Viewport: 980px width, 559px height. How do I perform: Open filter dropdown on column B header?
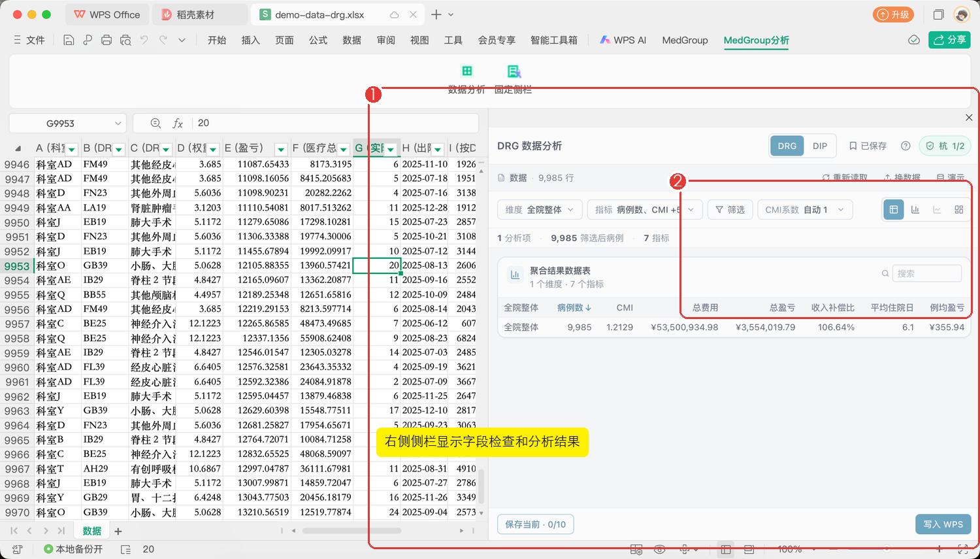119,149
